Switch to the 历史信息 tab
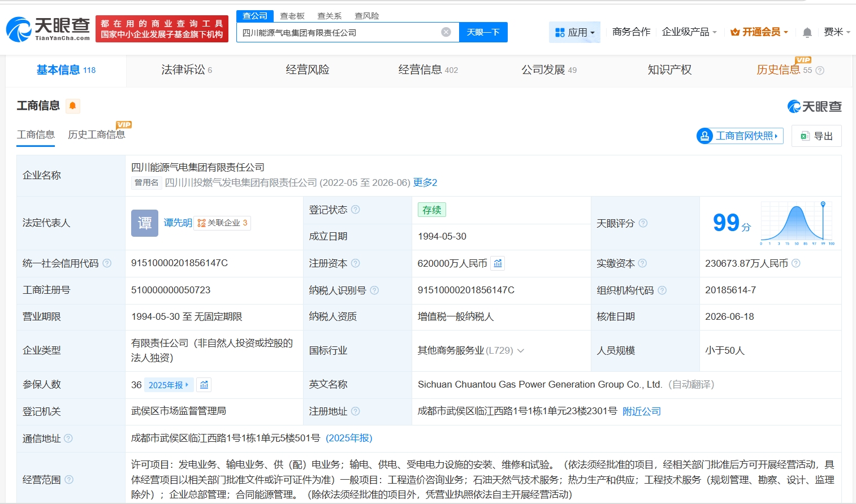Screen dimensions: 856x504 [784, 70]
